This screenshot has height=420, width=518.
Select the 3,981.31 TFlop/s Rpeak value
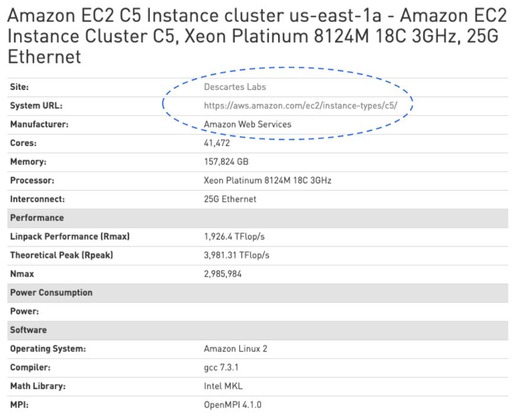click(x=236, y=255)
